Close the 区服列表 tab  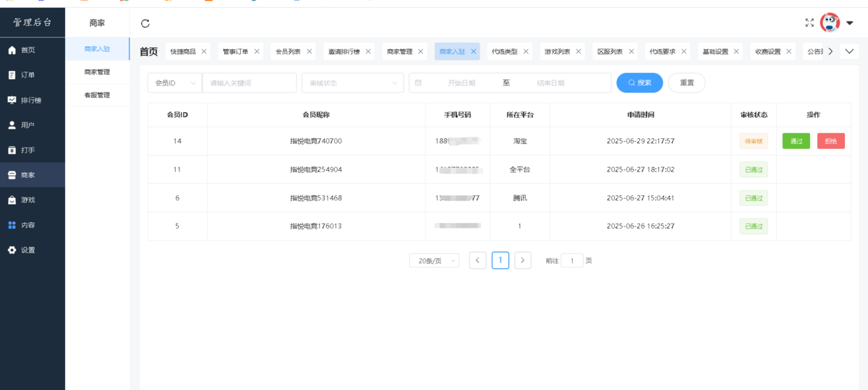[631, 51]
